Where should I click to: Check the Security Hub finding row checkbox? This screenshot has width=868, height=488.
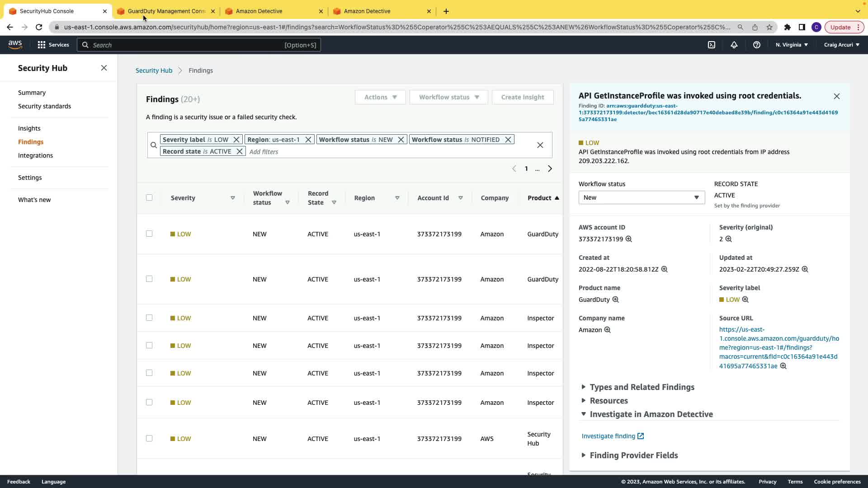pyautogui.click(x=149, y=438)
